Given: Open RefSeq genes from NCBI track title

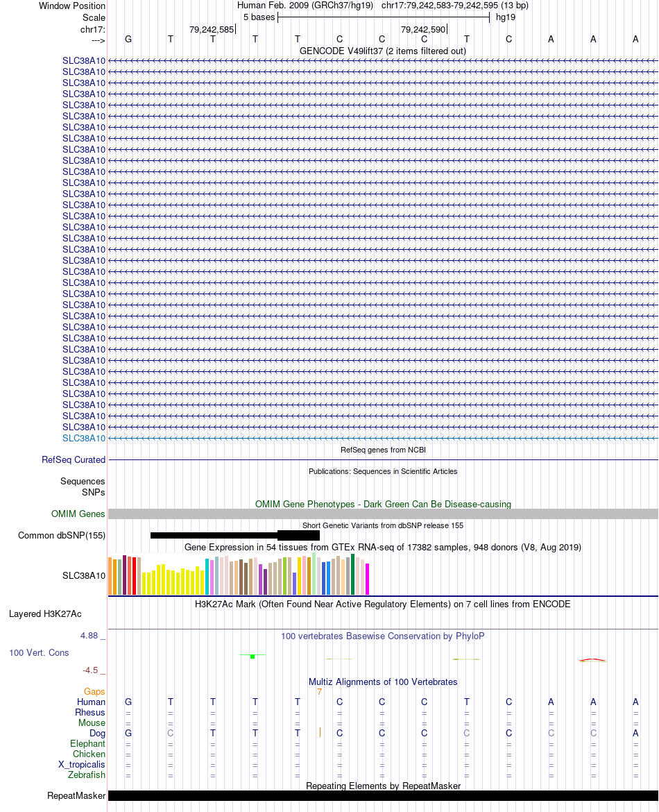Looking at the screenshot, I should point(383,450).
